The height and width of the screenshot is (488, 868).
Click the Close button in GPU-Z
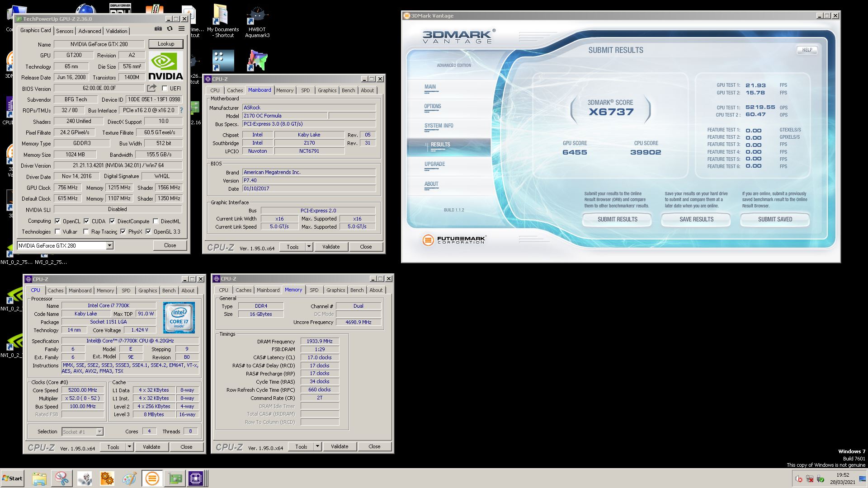coord(170,245)
